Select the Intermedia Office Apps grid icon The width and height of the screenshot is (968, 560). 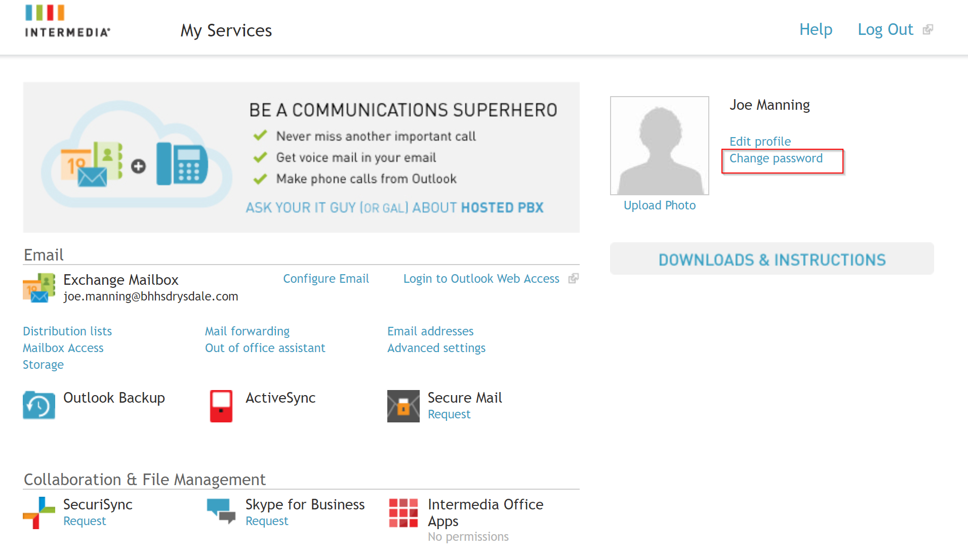tap(404, 512)
